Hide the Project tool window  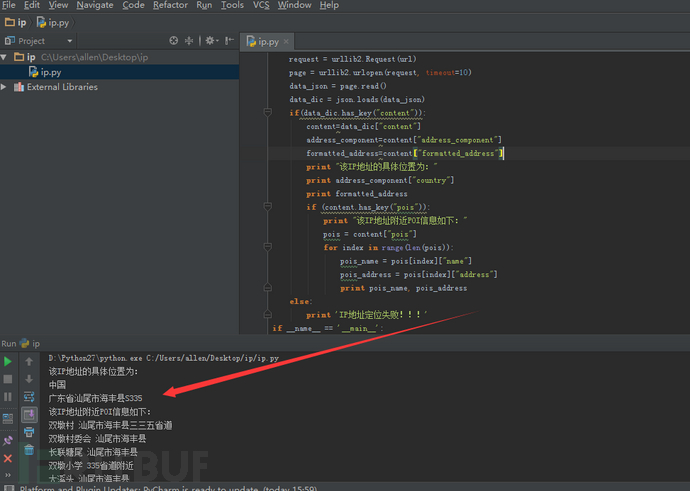(x=229, y=41)
